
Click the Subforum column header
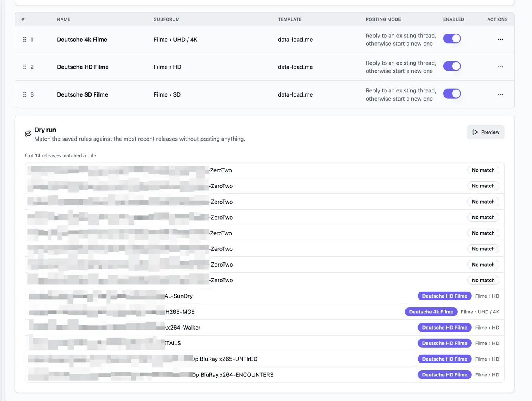(167, 19)
